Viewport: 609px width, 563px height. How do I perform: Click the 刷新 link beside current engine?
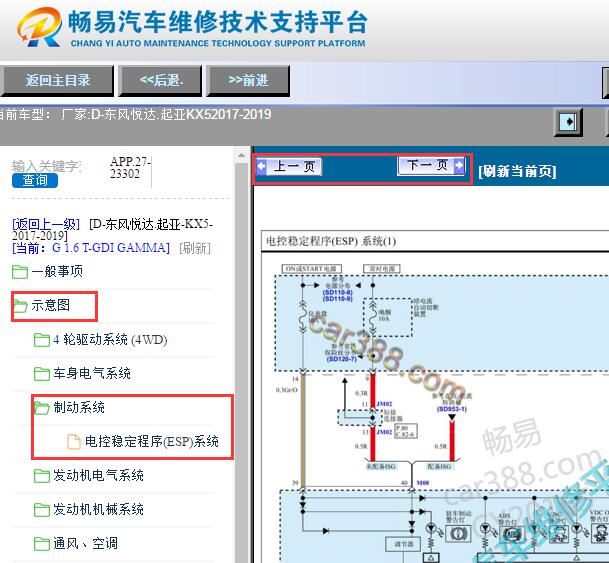point(195,248)
